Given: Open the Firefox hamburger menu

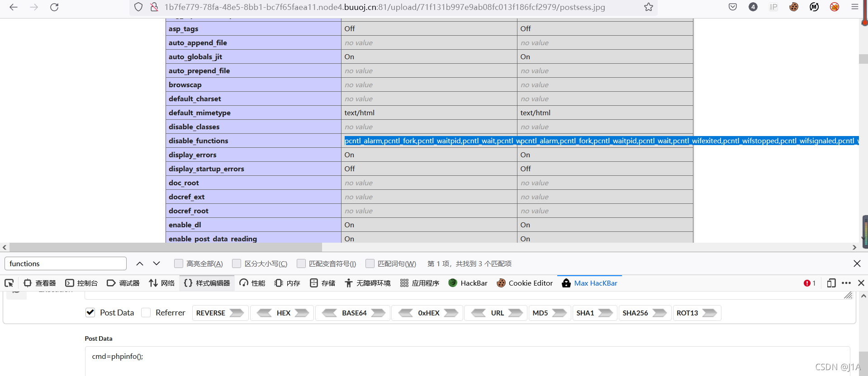Looking at the screenshot, I should point(855,7).
